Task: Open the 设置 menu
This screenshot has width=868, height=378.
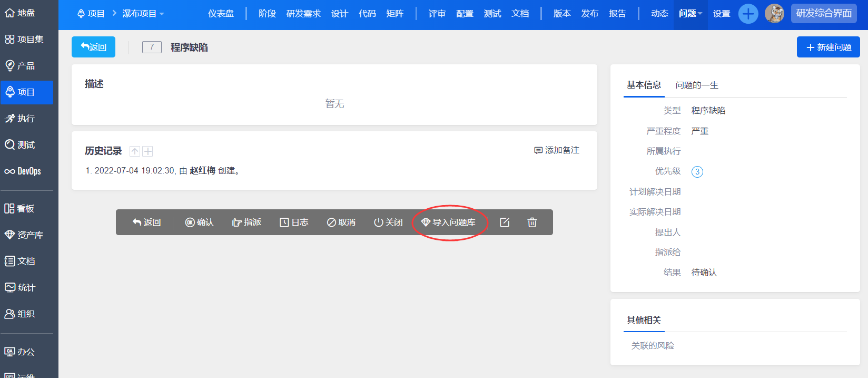Action: 722,14
